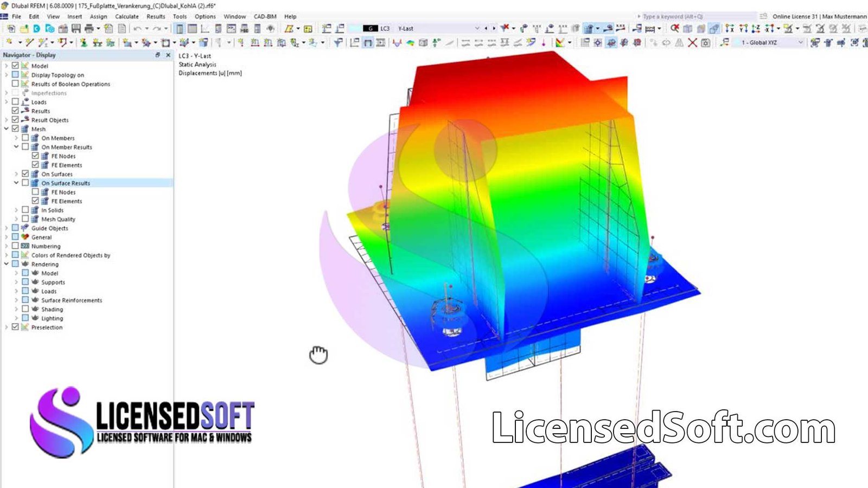Image resolution: width=868 pixels, height=488 pixels.
Task: Select the Numbering row in Navigator
Action: click(46, 246)
